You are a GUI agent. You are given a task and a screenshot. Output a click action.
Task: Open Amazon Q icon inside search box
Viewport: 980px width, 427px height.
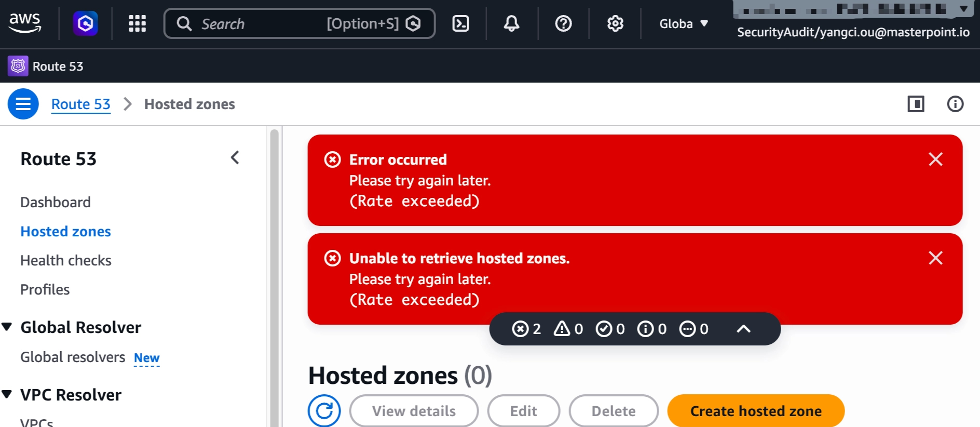tap(413, 23)
